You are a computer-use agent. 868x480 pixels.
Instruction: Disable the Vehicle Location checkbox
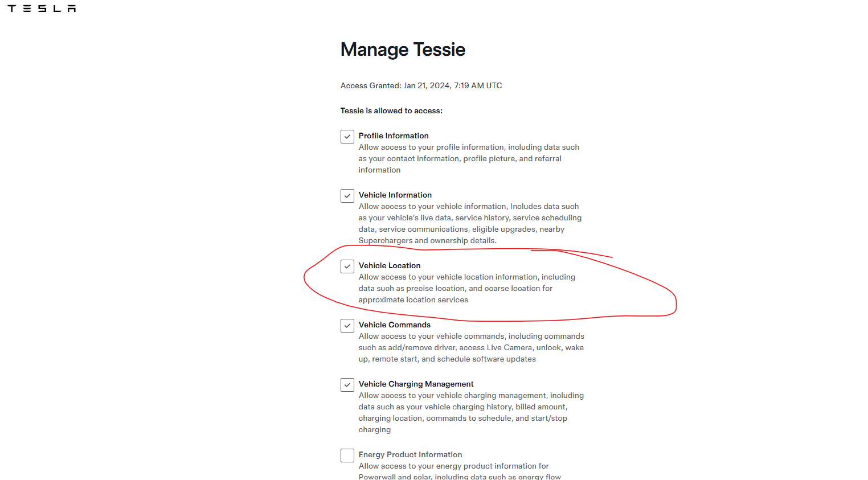coord(347,266)
